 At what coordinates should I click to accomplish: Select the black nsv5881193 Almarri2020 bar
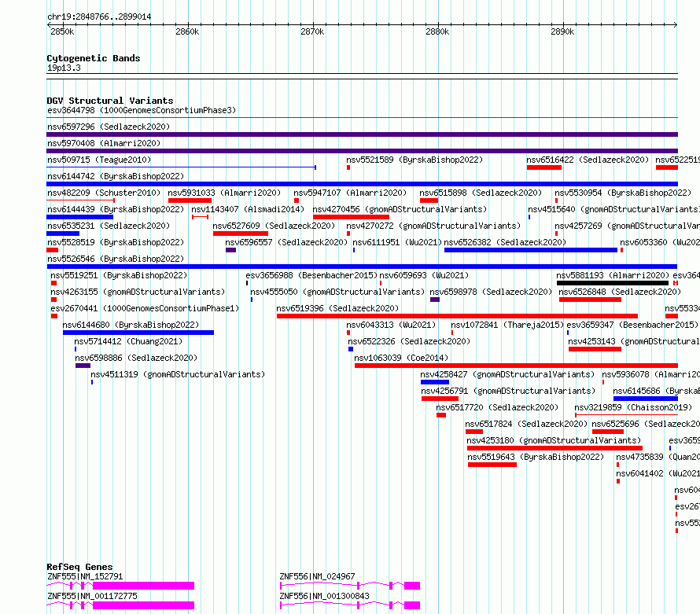[613, 283]
